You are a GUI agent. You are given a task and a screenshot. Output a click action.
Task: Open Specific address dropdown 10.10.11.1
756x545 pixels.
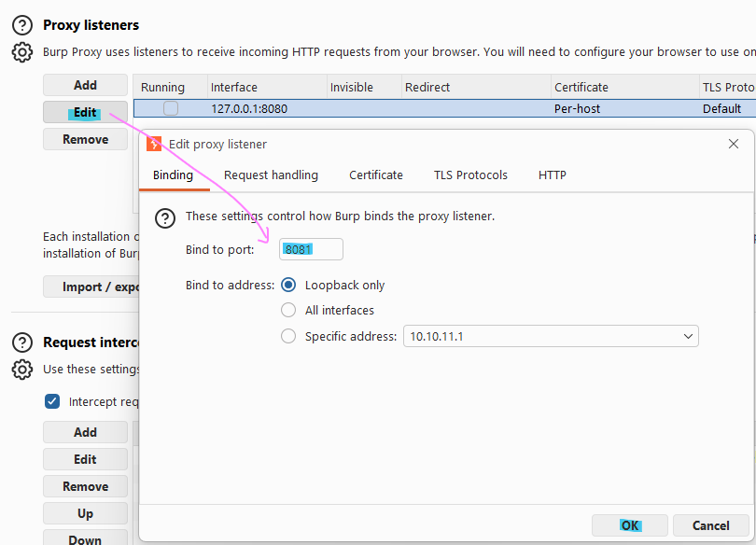point(551,336)
